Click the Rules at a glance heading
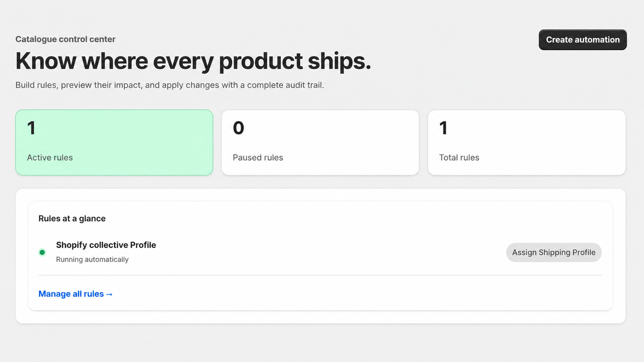This screenshot has height=362, width=644. [72, 218]
